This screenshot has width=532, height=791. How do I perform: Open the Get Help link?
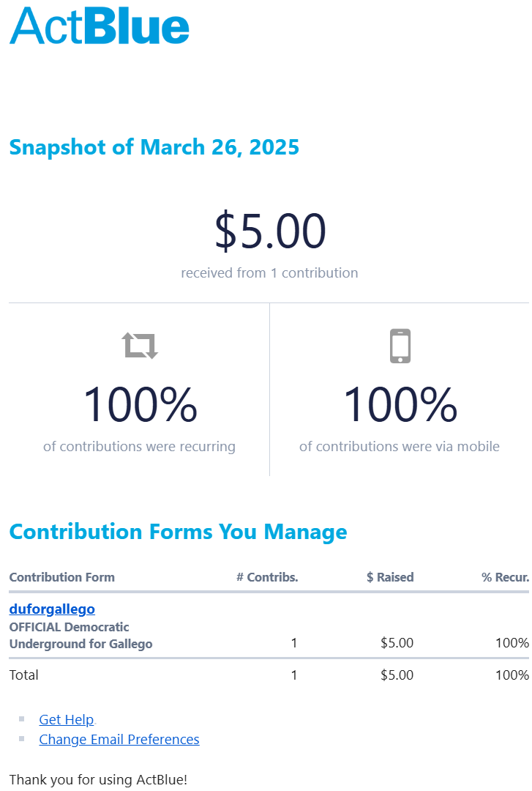(66, 719)
